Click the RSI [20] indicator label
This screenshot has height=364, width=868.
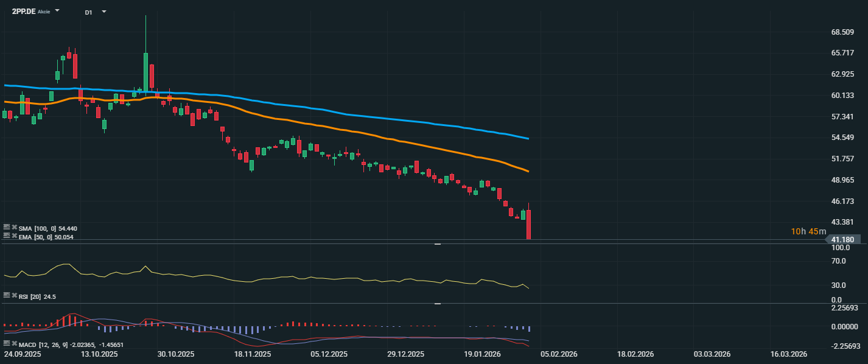point(30,296)
